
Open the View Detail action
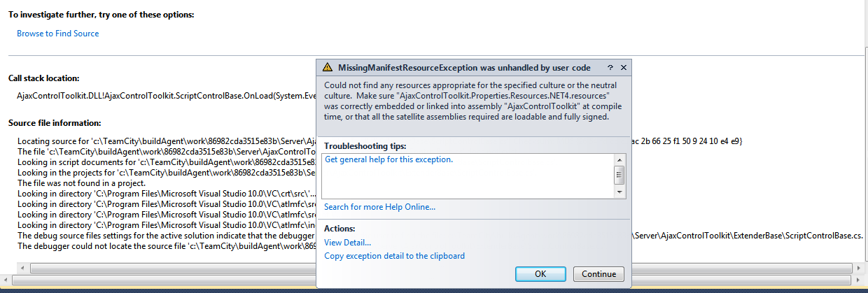347,243
